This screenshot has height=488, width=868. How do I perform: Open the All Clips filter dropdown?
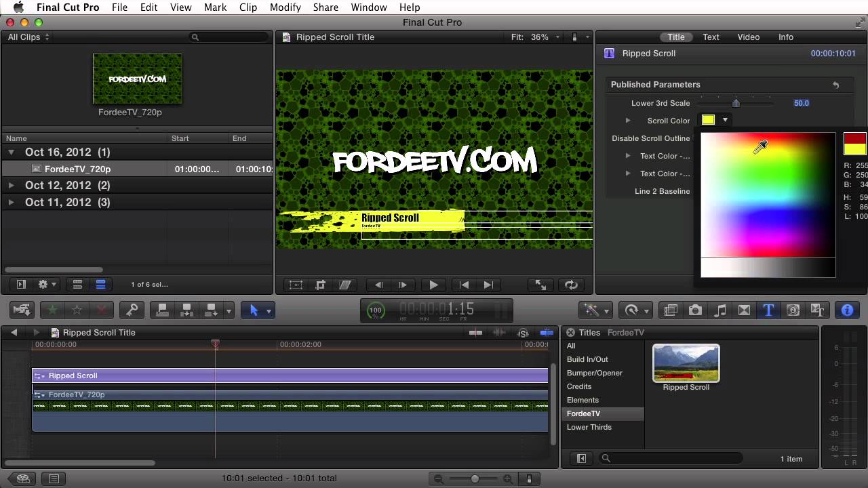(x=28, y=37)
